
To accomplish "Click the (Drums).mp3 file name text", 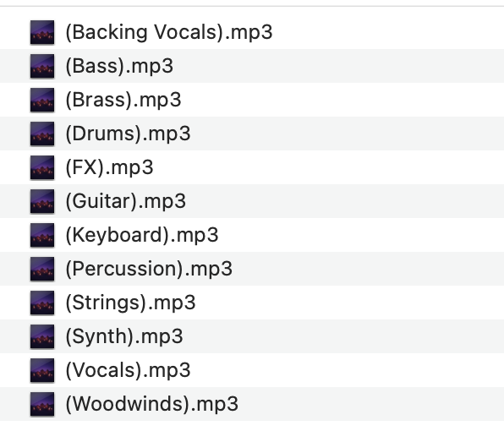I will pos(128,134).
